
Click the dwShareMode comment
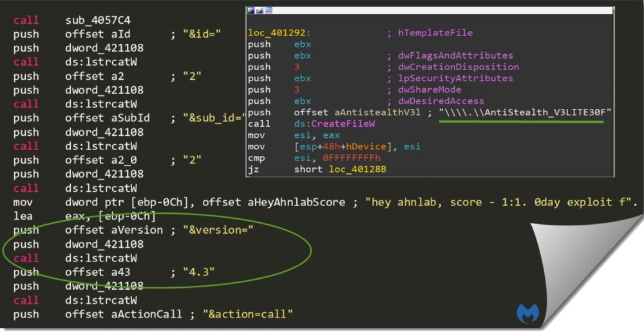(430, 90)
